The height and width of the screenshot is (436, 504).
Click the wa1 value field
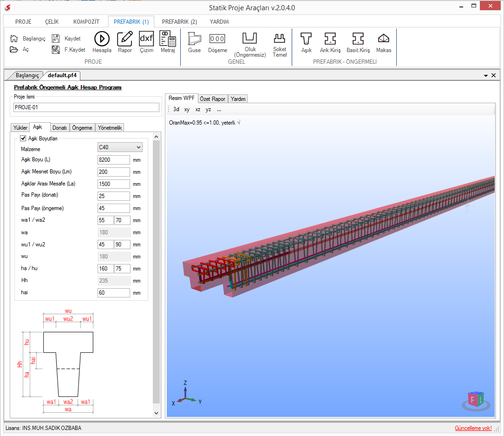[x=106, y=220]
